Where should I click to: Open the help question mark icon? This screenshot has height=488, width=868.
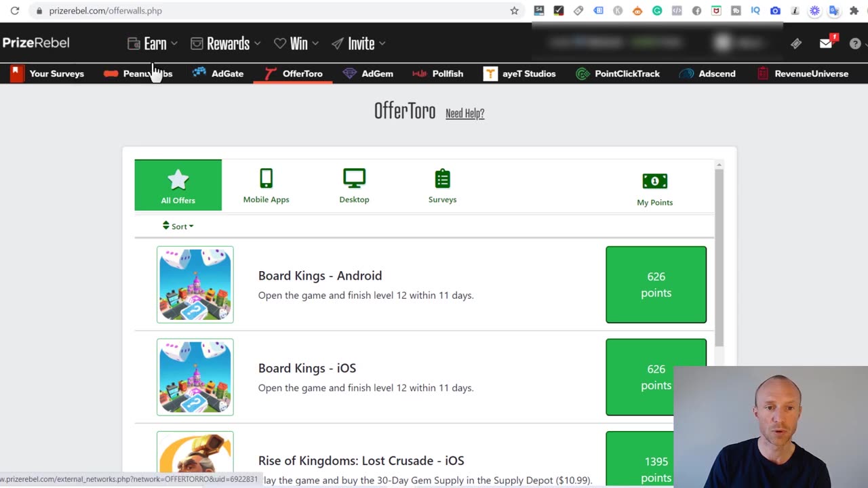pyautogui.click(x=855, y=43)
